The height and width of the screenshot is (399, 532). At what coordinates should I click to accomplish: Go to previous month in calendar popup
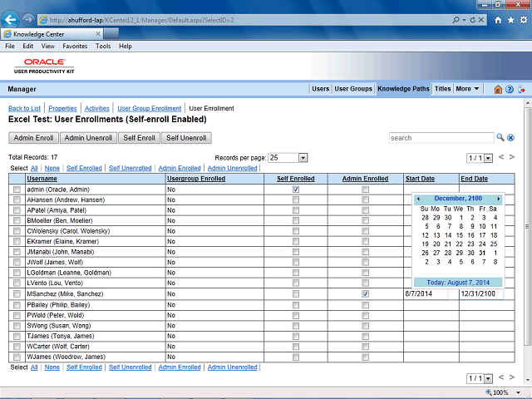(418, 199)
